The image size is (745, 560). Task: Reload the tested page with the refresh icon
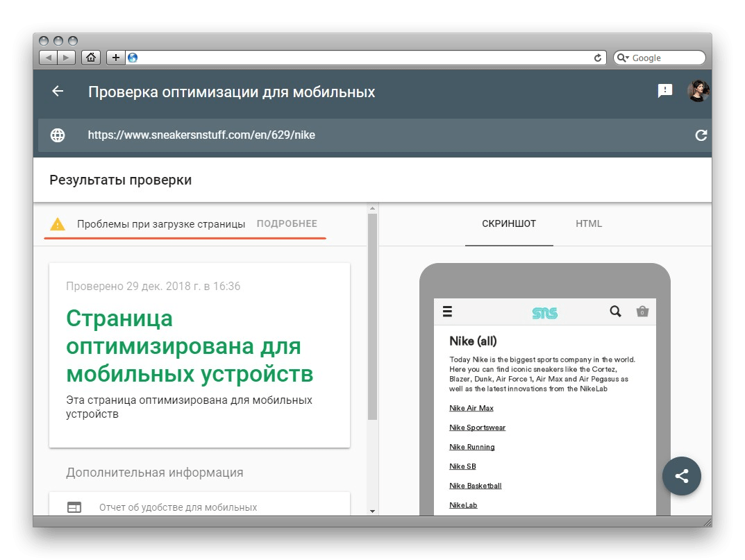701,135
